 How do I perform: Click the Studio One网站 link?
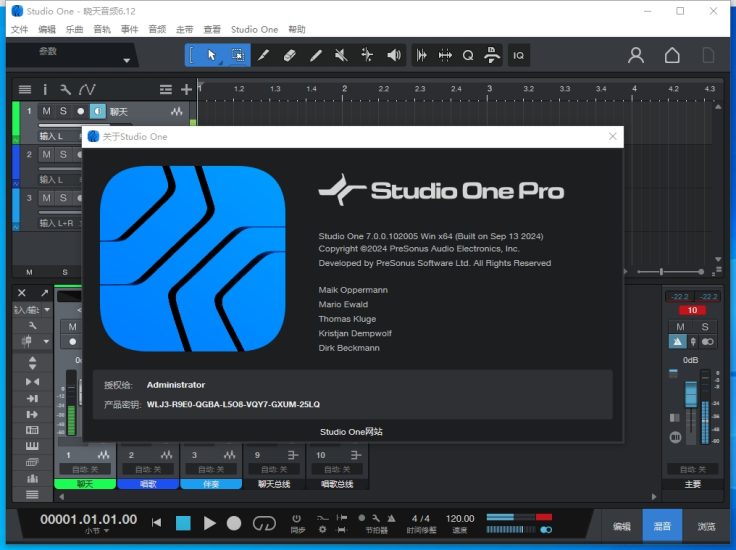[x=351, y=432]
